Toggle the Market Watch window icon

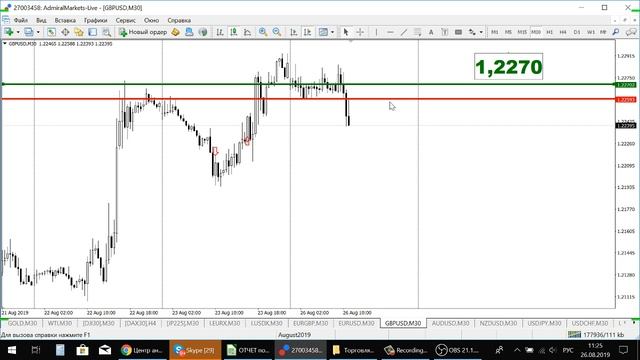[51, 32]
